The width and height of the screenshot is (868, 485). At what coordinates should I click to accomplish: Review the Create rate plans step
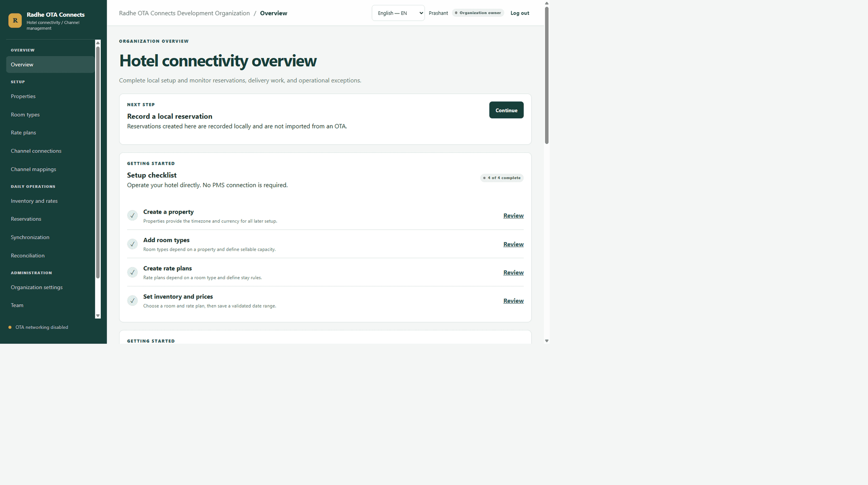click(x=514, y=272)
